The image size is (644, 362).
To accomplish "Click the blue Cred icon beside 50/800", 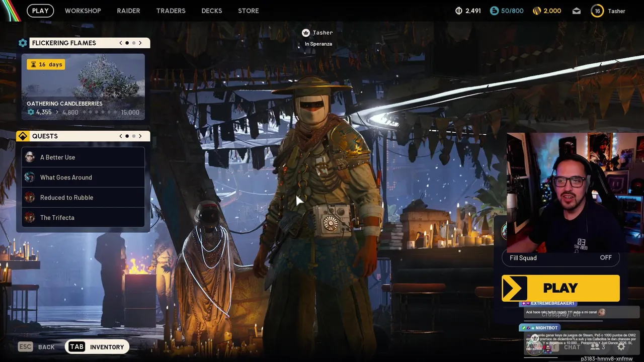I will click(494, 11).
